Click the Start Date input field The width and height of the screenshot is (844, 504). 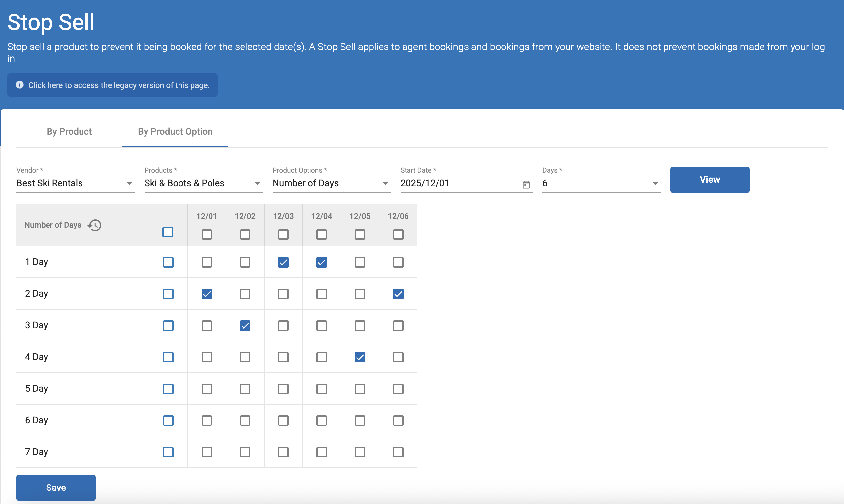coord(459,183)
